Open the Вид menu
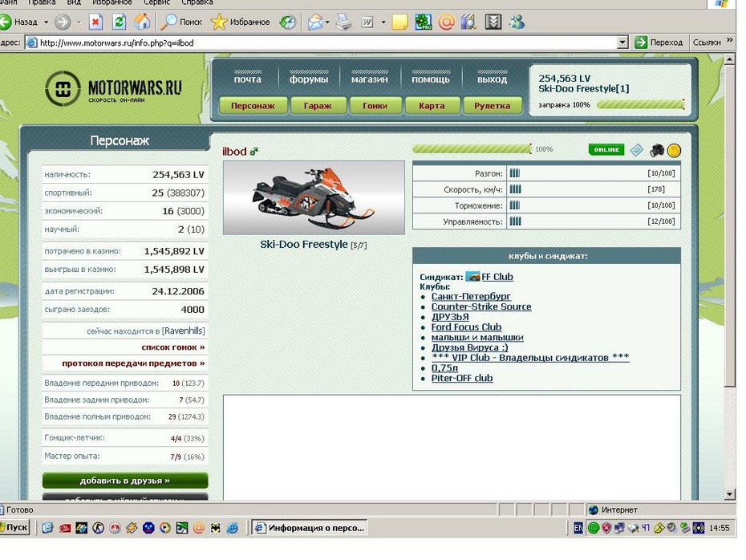Screen dimensions: 746x560 click(x=73, y=2)
